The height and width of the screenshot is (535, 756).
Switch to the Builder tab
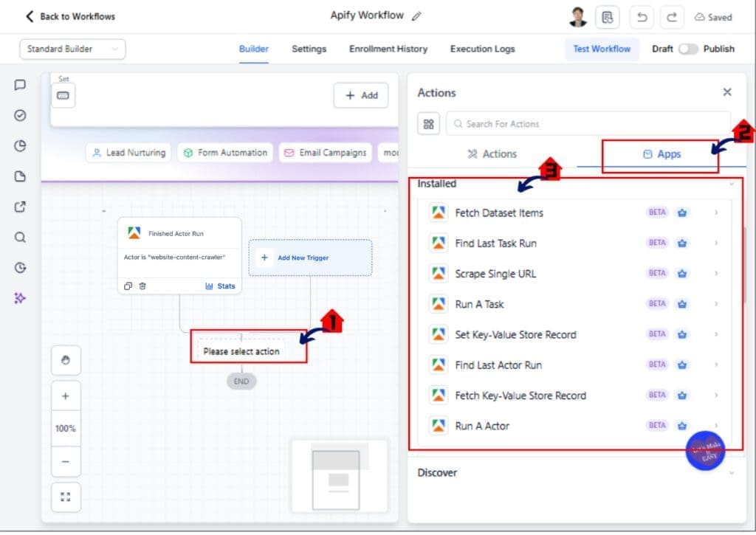(x=254, y=49)
